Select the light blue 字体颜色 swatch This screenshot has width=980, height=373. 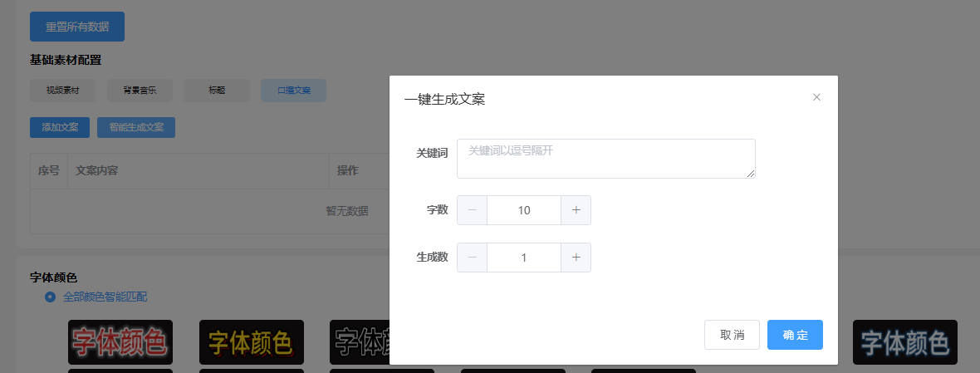[904, 341]
